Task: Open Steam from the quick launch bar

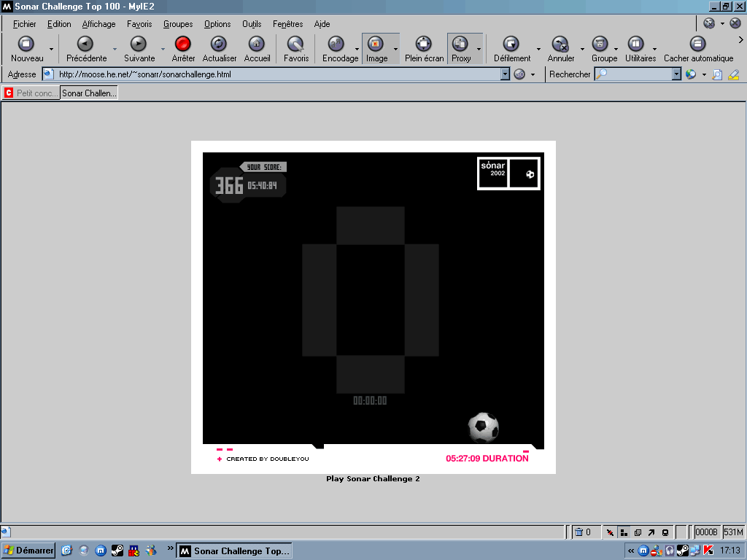Action: 117,551
